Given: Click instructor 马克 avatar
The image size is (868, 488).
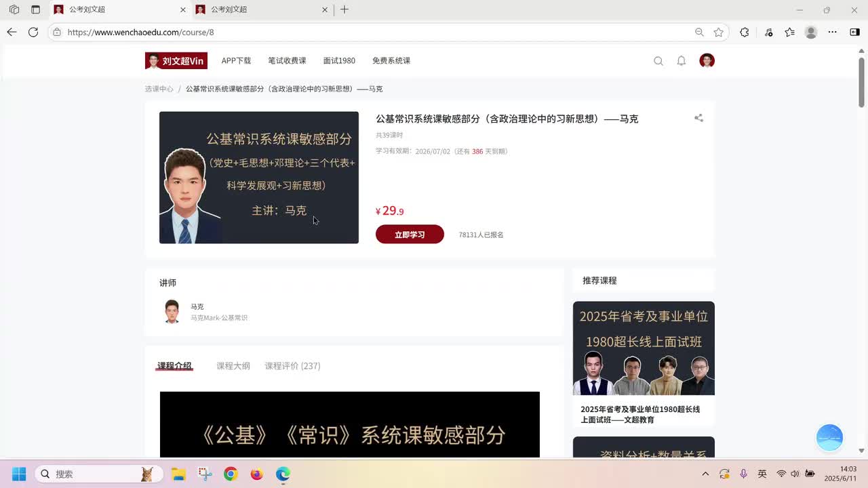Looking at the screenshot, I should pos(172,312).
